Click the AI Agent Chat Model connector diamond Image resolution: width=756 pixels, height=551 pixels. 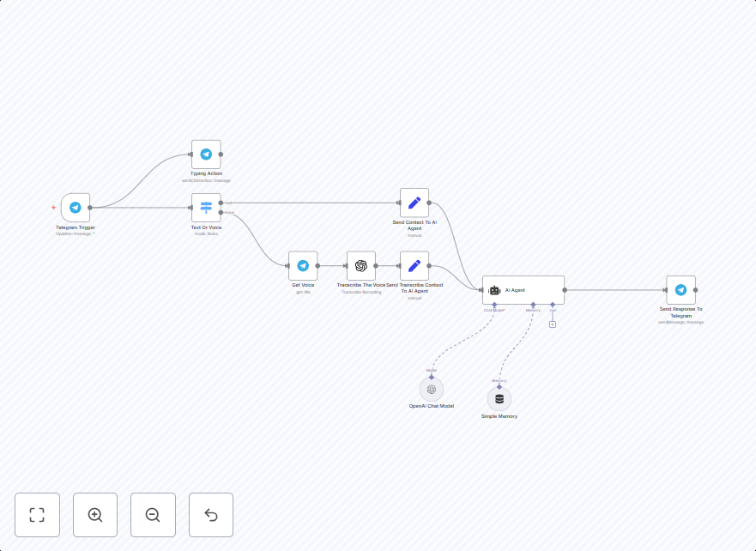point(494,305)
